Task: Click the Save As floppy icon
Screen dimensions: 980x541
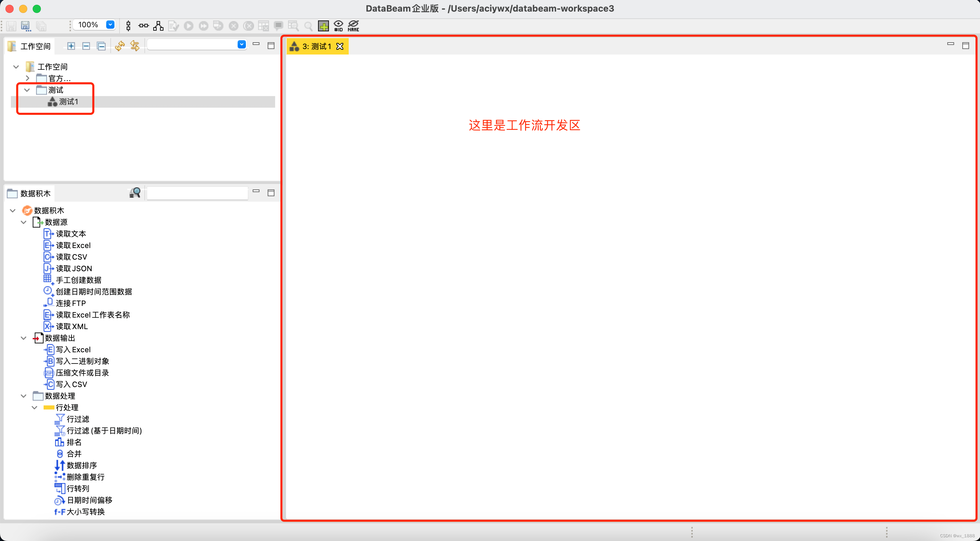Action: [26, 26]
